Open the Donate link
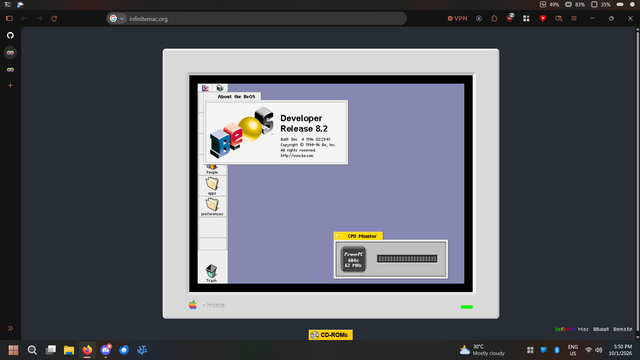The height and width of the screenshot is (360, 640). point(622,329)
